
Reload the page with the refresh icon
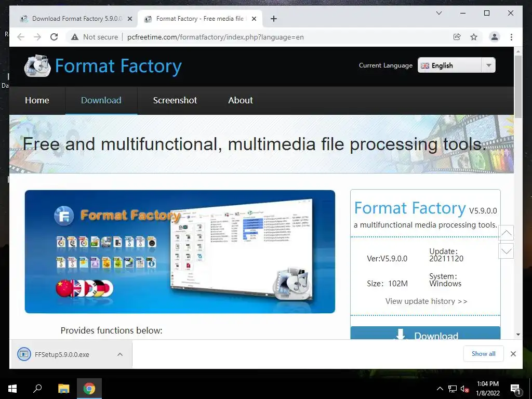click(x=54, y=37)
